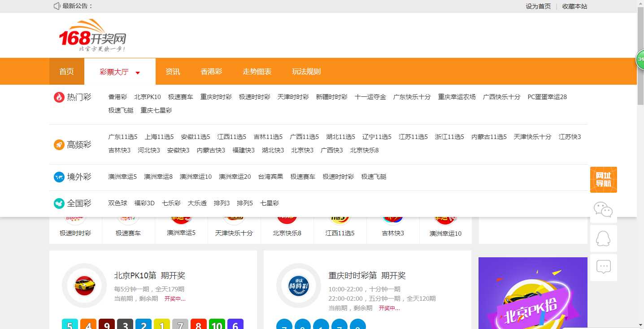Click the orange number 4 ball

[88, 324]
